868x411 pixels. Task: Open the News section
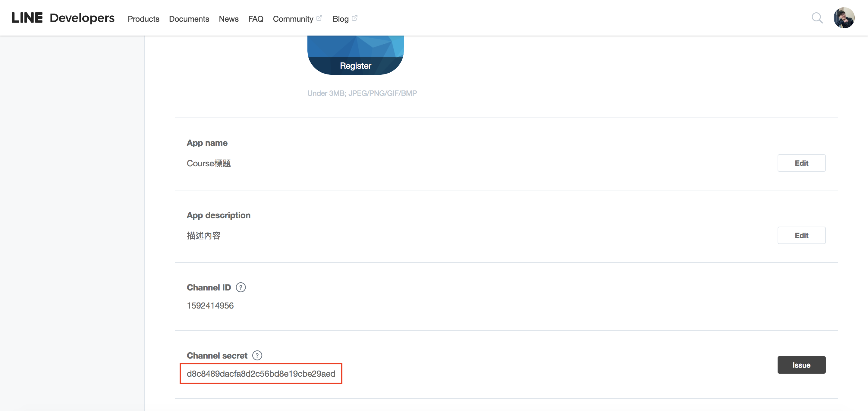[228, 19]
